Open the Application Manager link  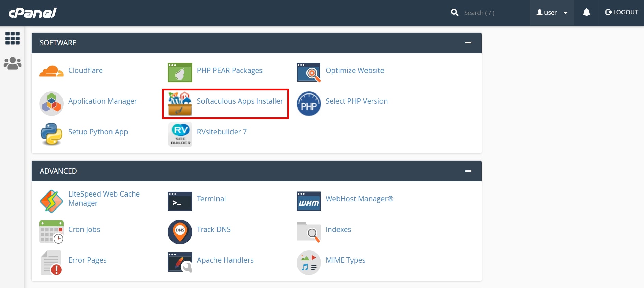(103, 101)
